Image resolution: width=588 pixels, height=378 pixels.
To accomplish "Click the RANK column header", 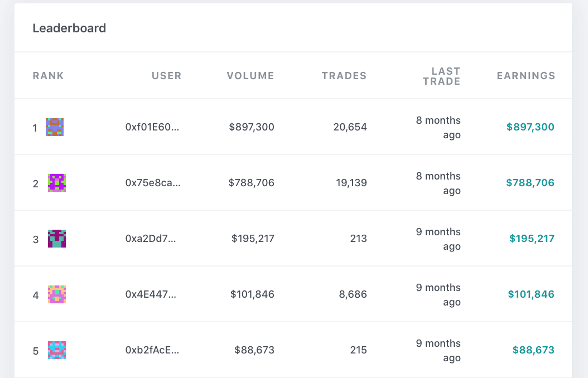I will pyautogui.click(x=49, y=76).
